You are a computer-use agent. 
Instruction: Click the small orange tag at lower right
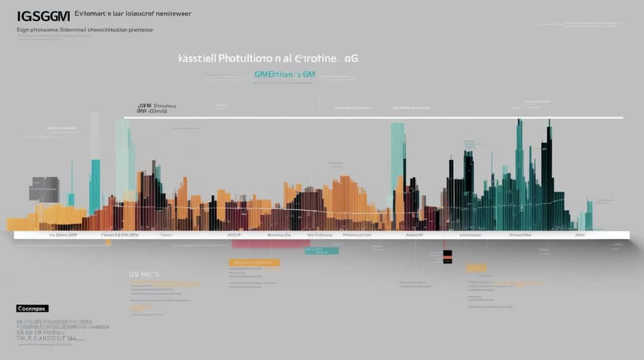pyautogui.click(x=476, y=268)
